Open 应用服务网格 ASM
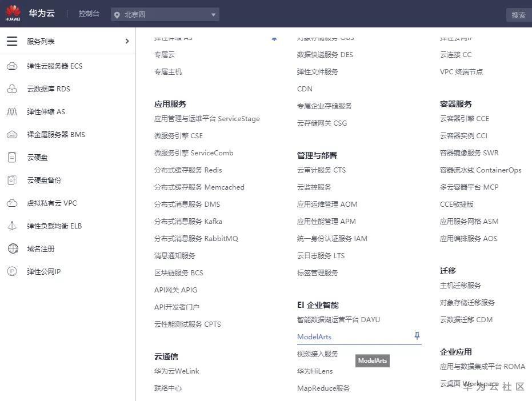532x401 pixels. tap(469, 222)
